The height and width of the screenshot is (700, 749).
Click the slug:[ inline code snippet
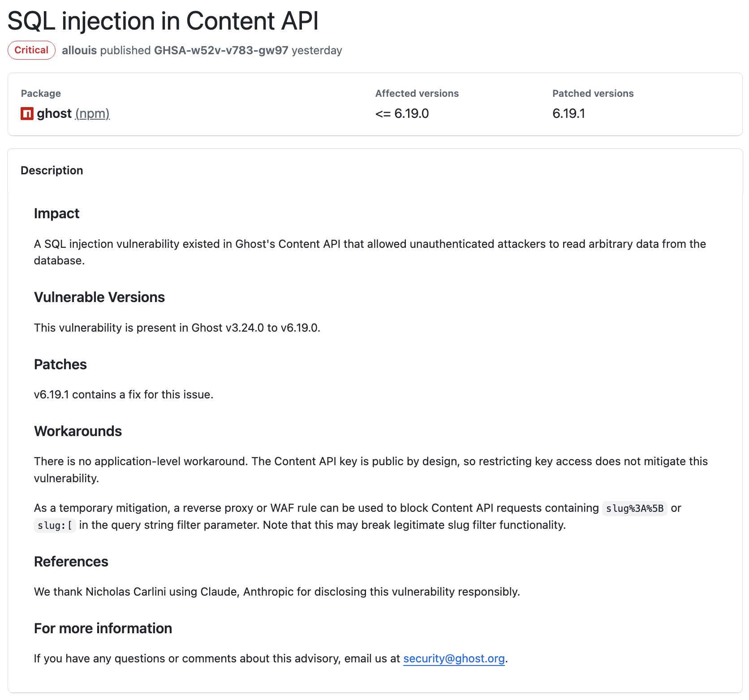(x=55, y=525)
